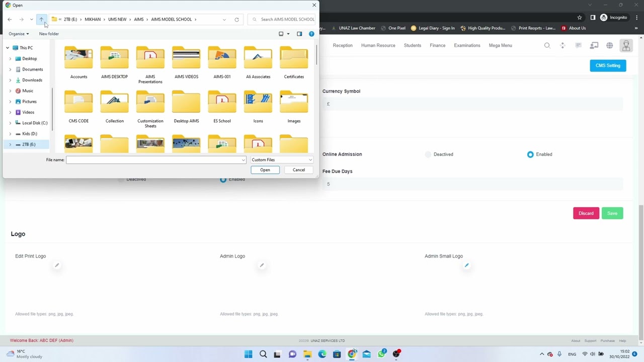Click the Currency Symbol field
The height and width of the screenshot is (362, 644).
472,104
